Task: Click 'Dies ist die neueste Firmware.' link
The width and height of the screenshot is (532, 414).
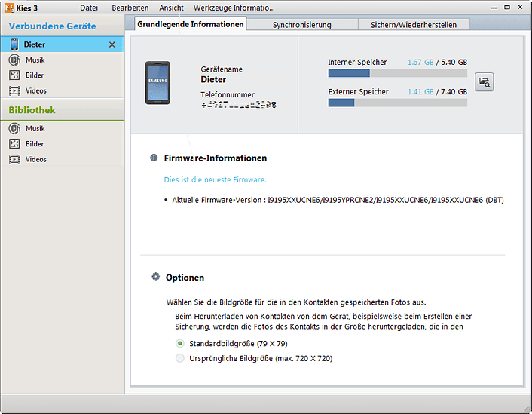Action: (x=215, y=179)
